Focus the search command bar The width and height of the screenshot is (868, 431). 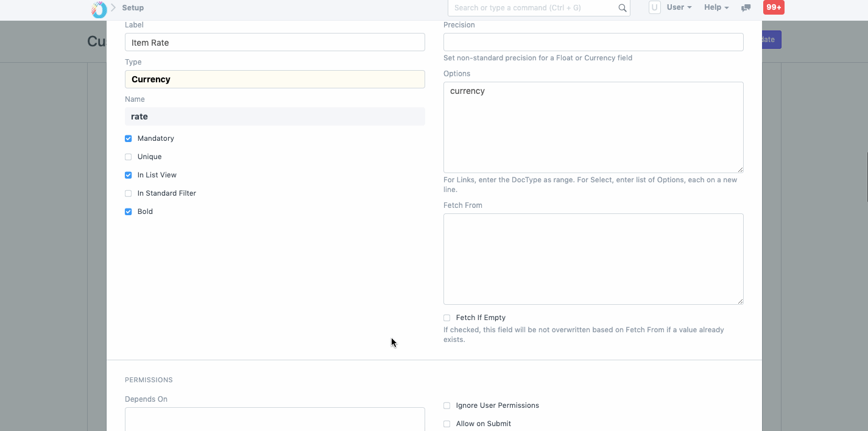[539, 8]
